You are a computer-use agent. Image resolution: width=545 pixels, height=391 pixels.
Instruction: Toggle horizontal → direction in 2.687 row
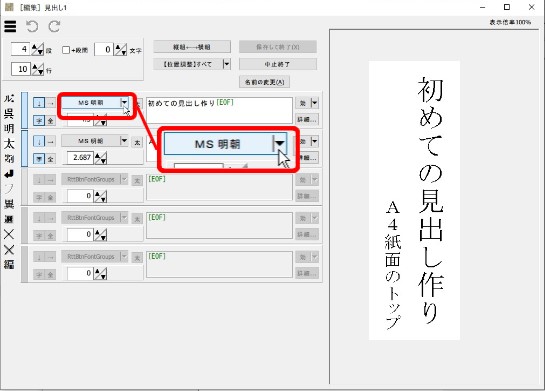pyautogui.click(x=50, y=141)
